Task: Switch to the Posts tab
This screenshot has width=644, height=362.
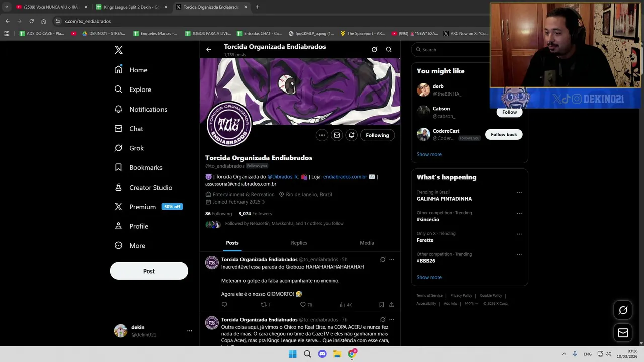Action: [232, 243]
